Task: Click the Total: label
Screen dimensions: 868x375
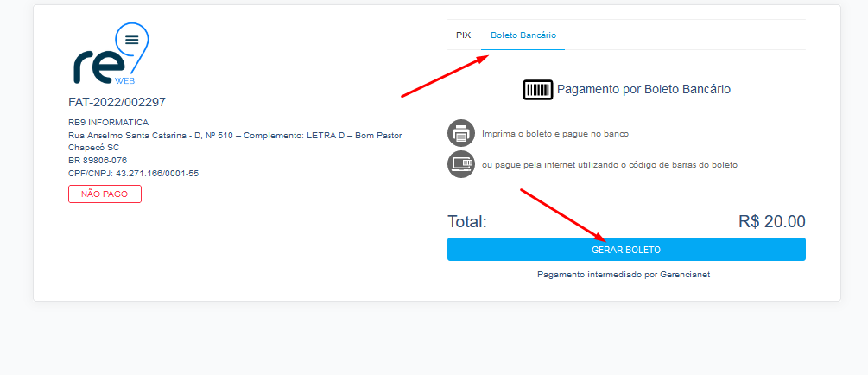Action: click(467, 222)
